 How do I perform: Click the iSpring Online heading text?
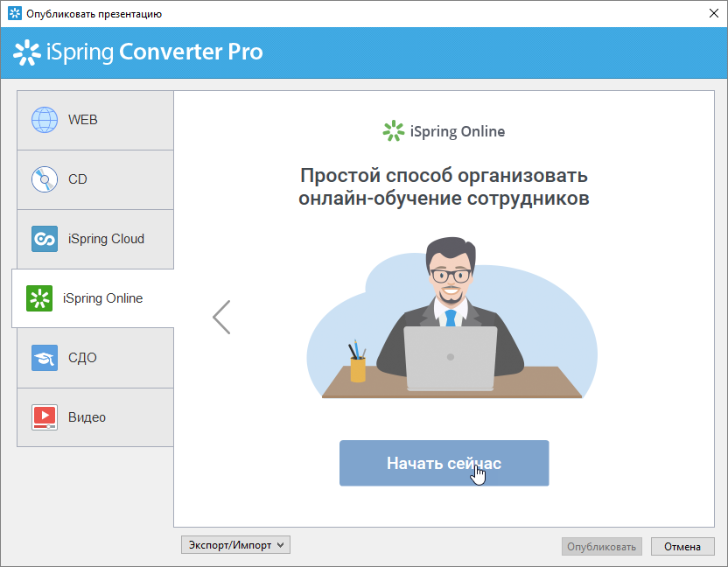457,131
